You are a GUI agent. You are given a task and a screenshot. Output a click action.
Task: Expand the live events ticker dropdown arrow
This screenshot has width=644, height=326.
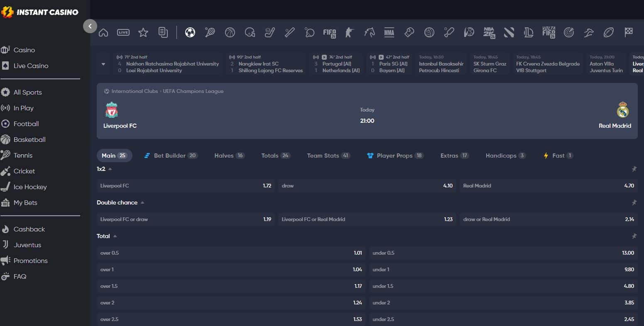(103, 64)
